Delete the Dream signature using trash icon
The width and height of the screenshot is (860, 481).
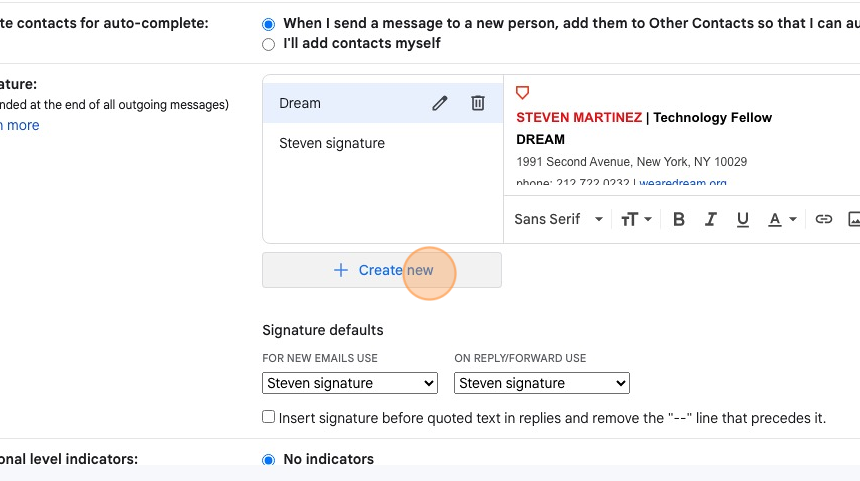pos(478,103)
